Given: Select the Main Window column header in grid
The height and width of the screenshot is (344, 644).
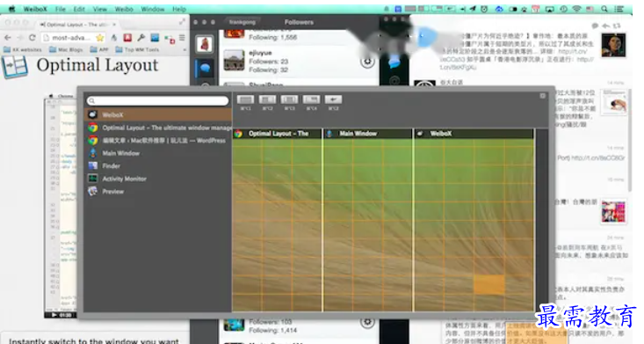Looking at the screenshot, I should (368, 134).
